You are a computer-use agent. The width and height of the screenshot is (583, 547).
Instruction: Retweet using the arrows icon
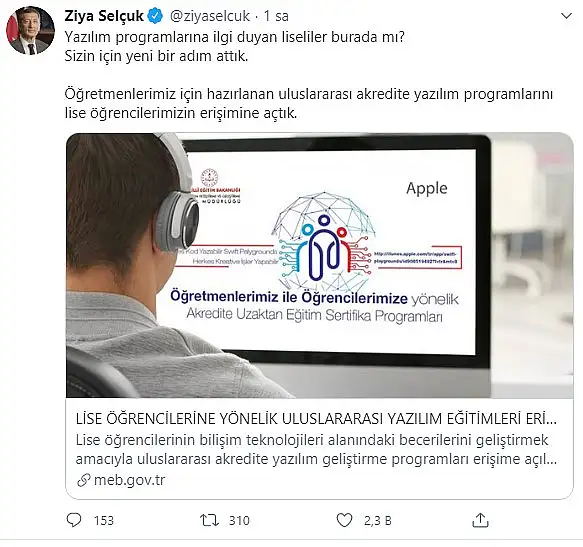[209, 520]
